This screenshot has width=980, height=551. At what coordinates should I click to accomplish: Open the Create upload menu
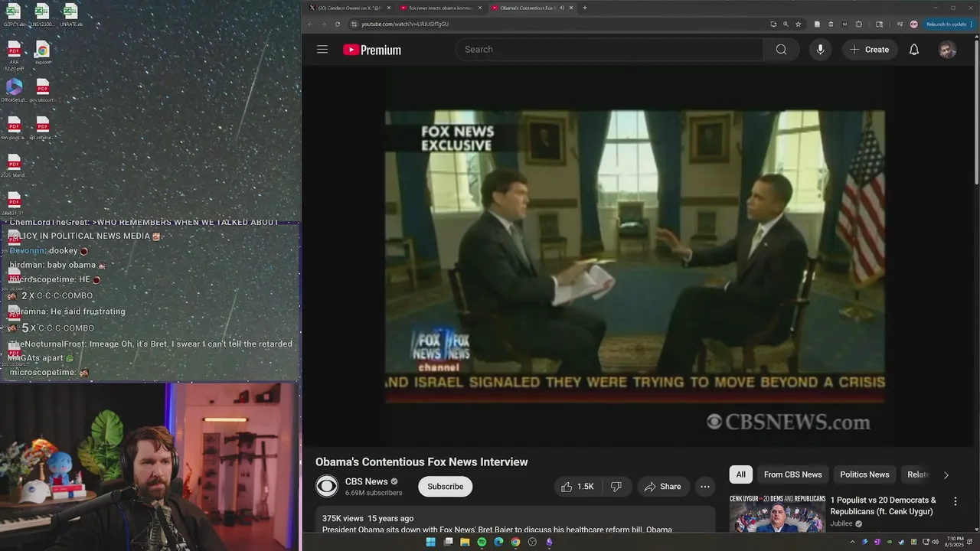(x=870, y=50)
